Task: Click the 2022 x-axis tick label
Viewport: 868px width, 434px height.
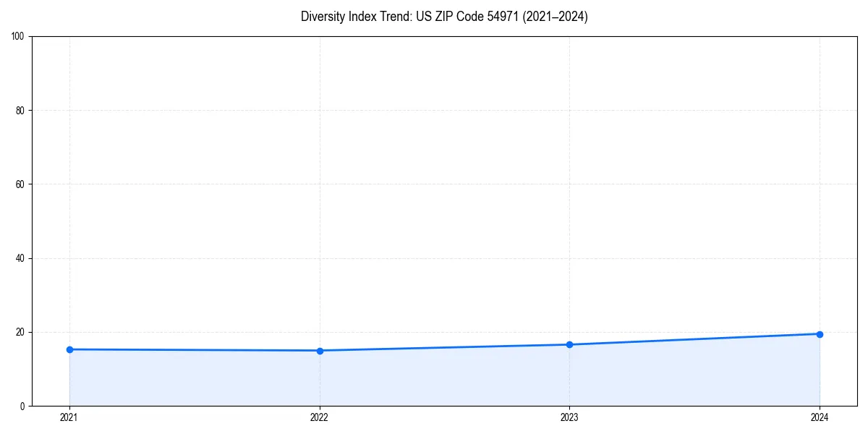Action: [x=320, y=417]
